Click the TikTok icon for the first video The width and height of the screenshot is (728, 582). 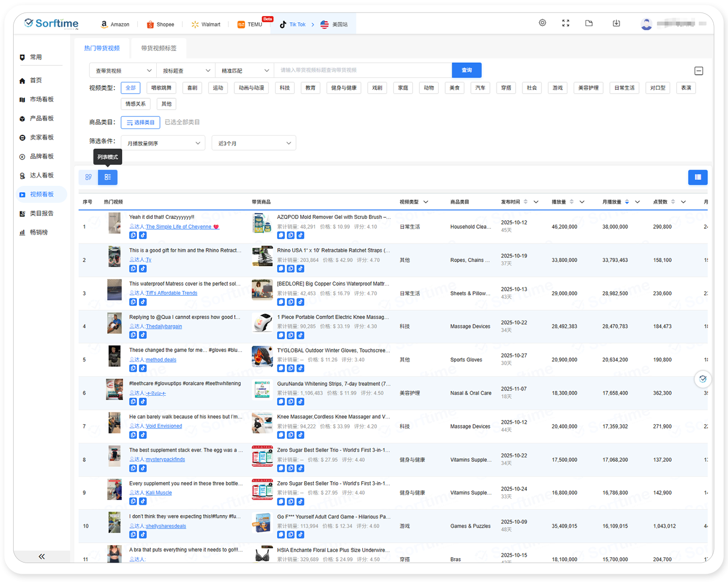click(x=143, y=236)
